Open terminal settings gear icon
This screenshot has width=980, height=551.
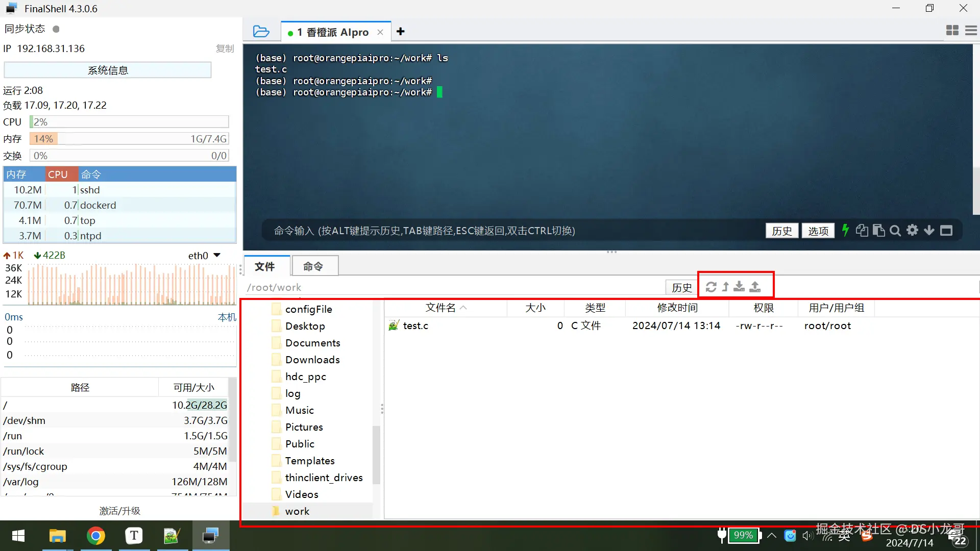[912, 231]
